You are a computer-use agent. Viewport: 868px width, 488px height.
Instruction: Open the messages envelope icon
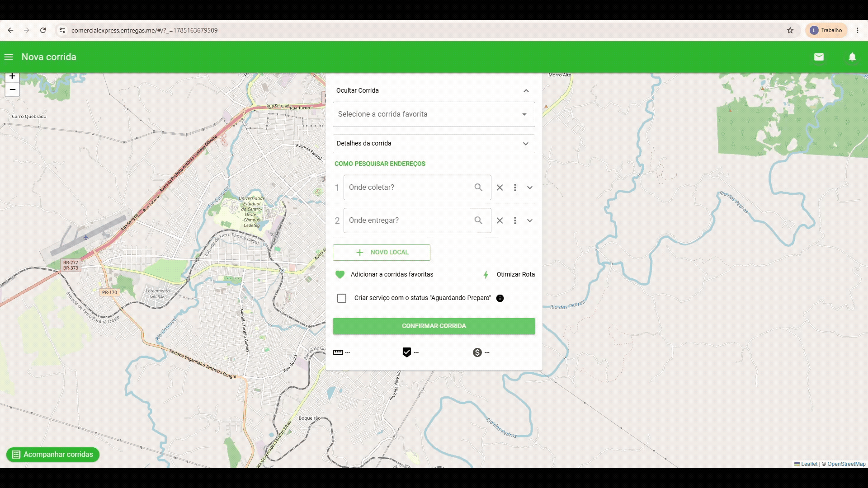point(819,57)
